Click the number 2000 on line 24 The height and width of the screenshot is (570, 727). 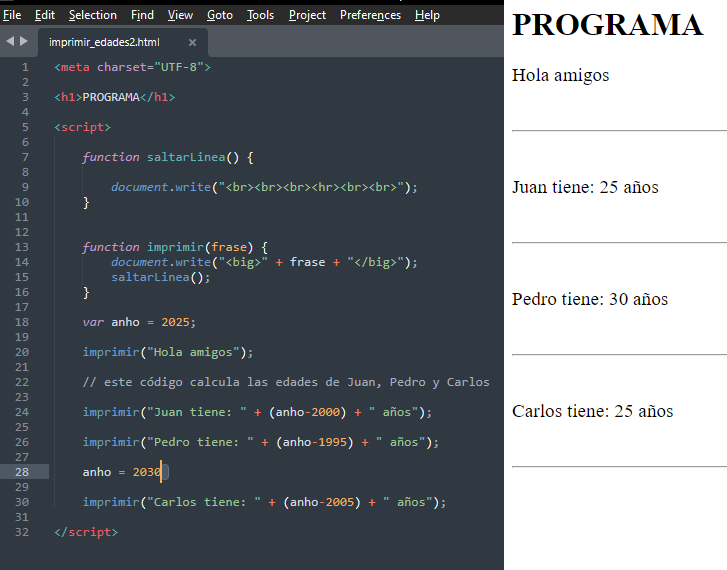tap(325, 412)
